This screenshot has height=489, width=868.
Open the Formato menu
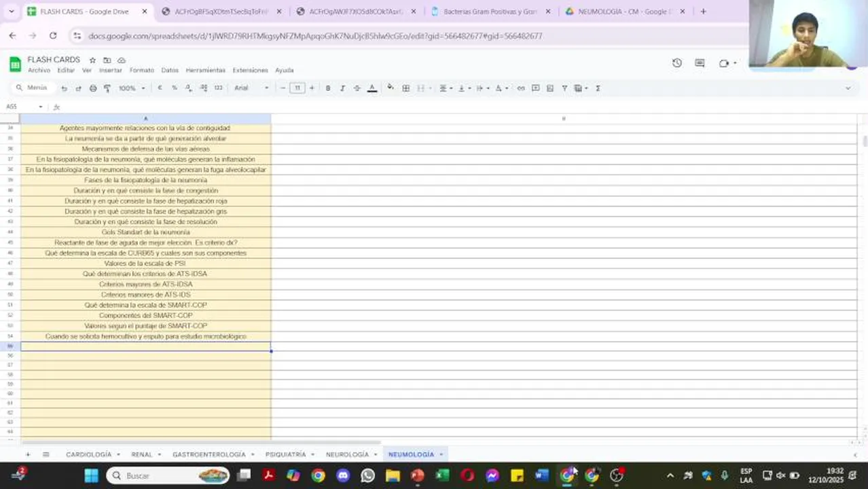pos(142,71)
